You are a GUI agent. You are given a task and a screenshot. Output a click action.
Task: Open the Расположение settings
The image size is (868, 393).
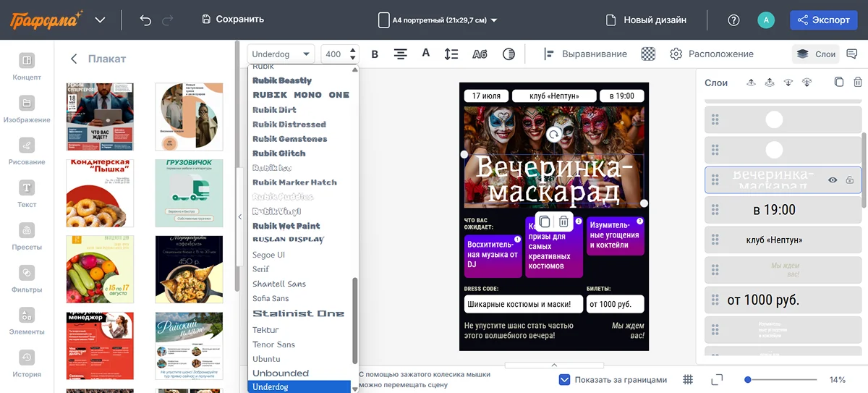tap(712, 54)
